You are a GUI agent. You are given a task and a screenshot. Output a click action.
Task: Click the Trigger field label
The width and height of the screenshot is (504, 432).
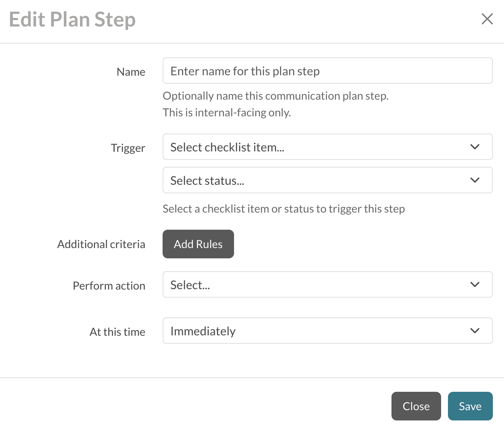click(128, 148)
